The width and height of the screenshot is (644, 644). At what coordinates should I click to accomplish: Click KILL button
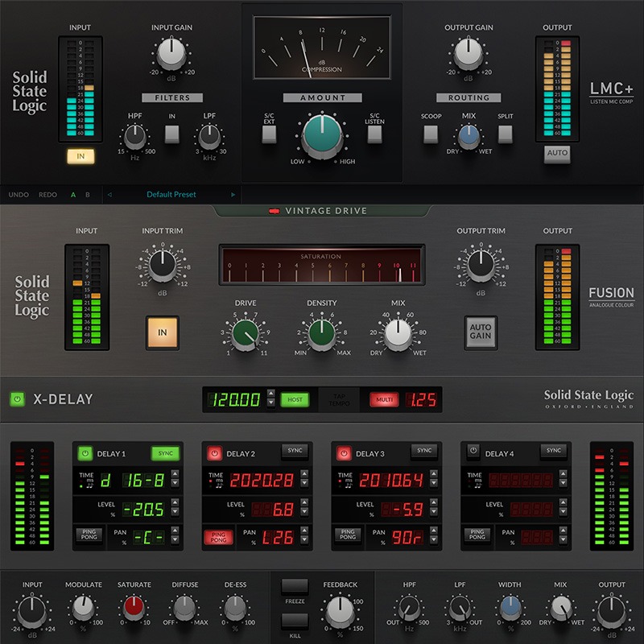pyautogui.click(x=295, y=621)
